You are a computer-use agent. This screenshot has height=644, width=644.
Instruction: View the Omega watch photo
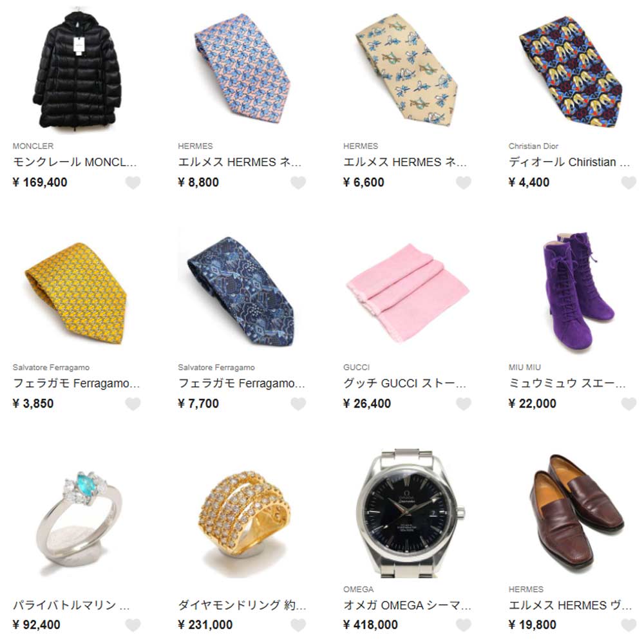point(408,513)
